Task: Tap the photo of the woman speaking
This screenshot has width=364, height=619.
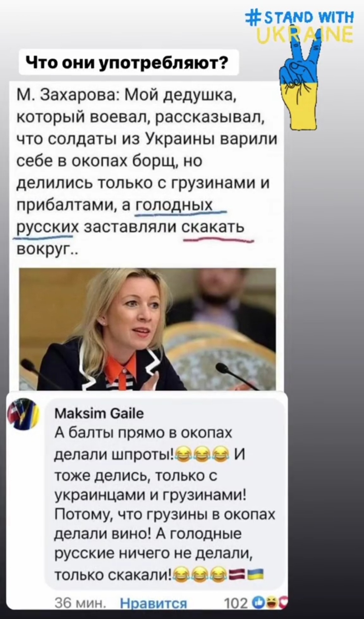Action: pyautogui.click(x=147, y=329)
